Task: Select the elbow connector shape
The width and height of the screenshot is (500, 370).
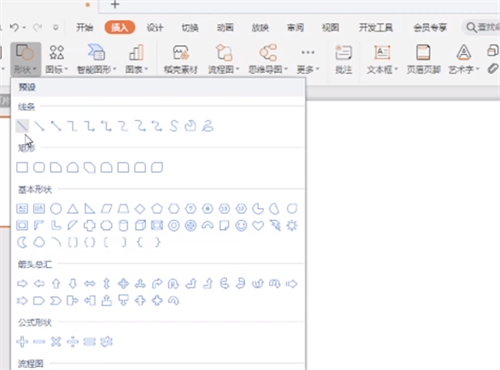Action: click(73, 126)
